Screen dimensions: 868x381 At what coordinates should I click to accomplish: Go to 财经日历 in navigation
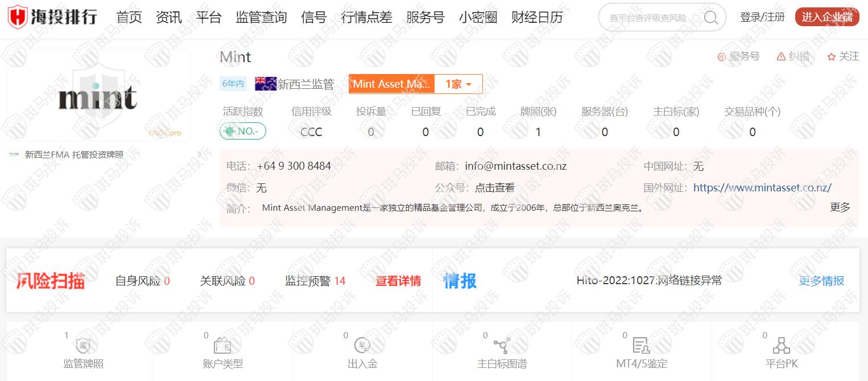536,17
